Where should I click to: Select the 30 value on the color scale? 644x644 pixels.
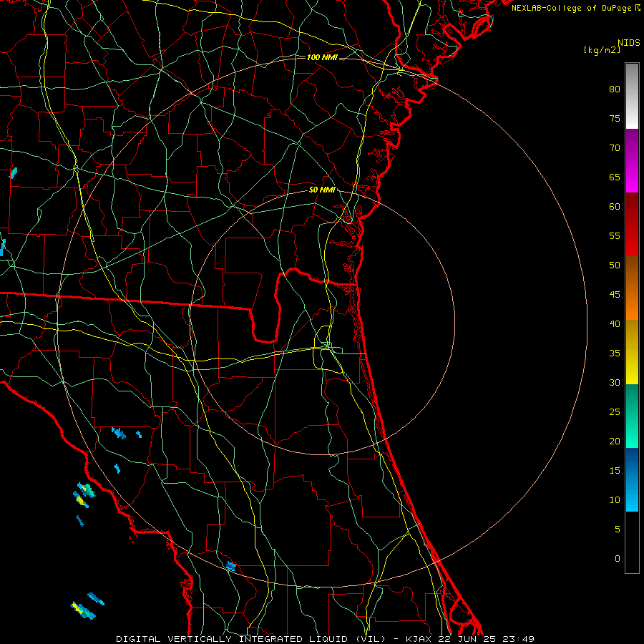(615, 382)
